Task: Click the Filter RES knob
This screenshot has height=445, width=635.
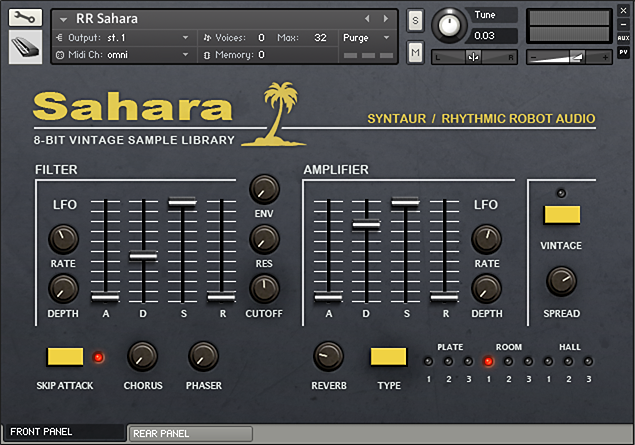Action: [264, 239]
